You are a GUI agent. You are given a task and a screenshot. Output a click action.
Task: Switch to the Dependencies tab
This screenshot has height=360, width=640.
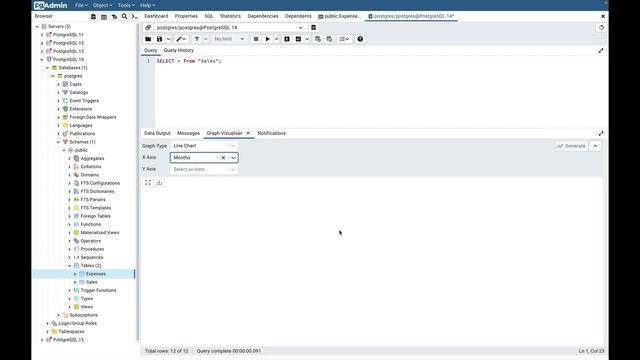[263, 16]
